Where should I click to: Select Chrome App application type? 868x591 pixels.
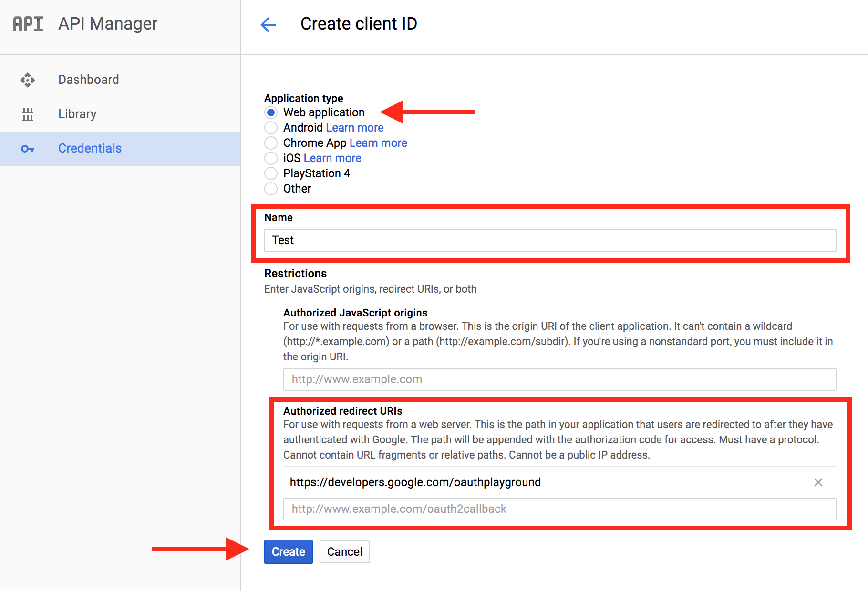[x=271, y=143]
